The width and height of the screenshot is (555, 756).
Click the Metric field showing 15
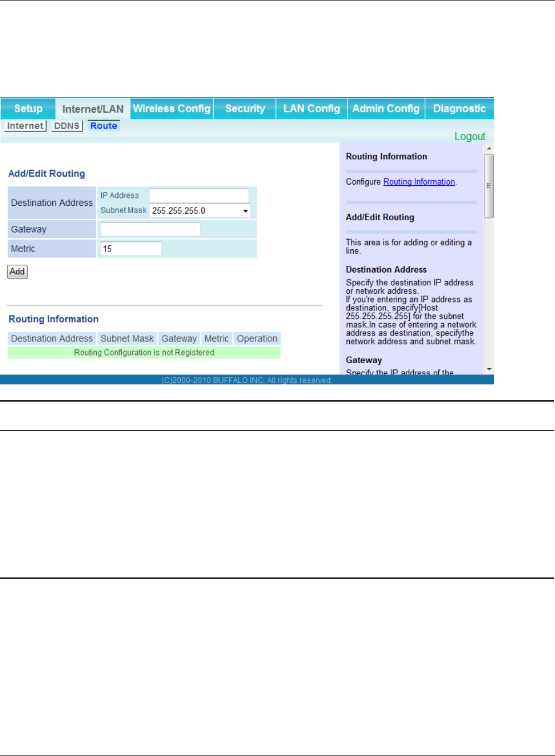(131, 249)
